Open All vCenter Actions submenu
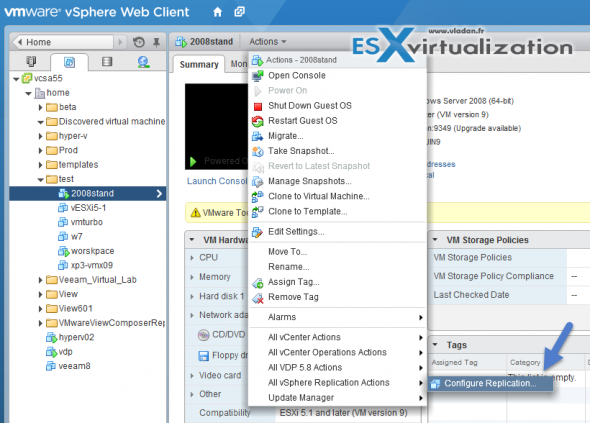The width and height of the screenshot is (590, 423). coord(338,337)
